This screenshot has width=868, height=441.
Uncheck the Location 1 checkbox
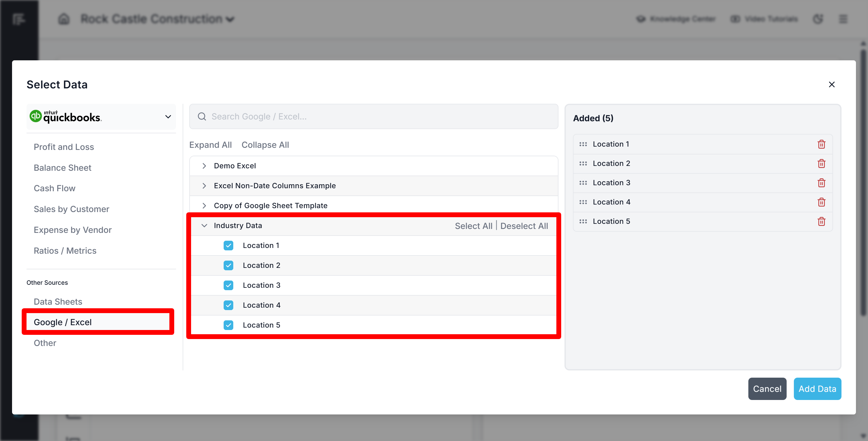click(x=228, y=246)
